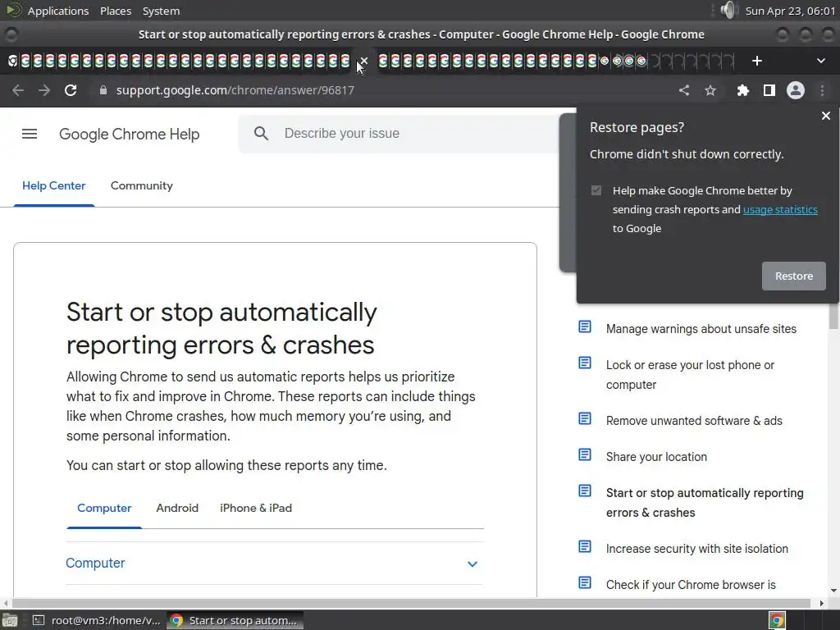840x630 pixels.
Task: Switch to the root@vm3 terminal taskbar item
Action: (x=97, y=620)
